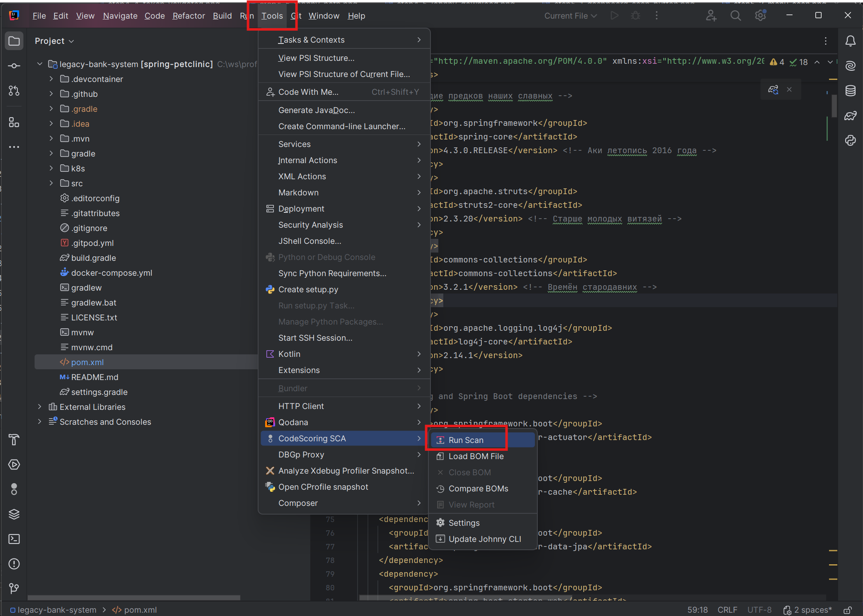Screen dimensions: 863x616
Task: Open Code With Me user icon
Action: click(711, 16)
